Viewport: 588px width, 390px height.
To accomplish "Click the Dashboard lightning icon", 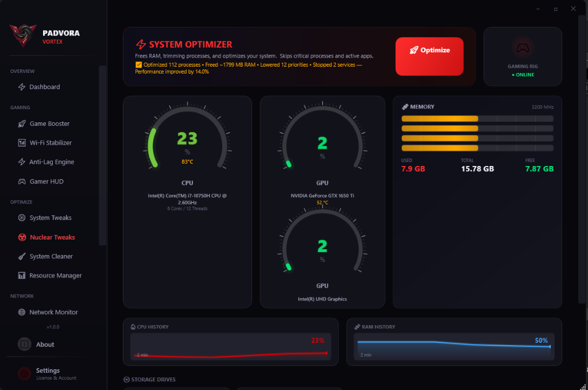I will point(22,87).
